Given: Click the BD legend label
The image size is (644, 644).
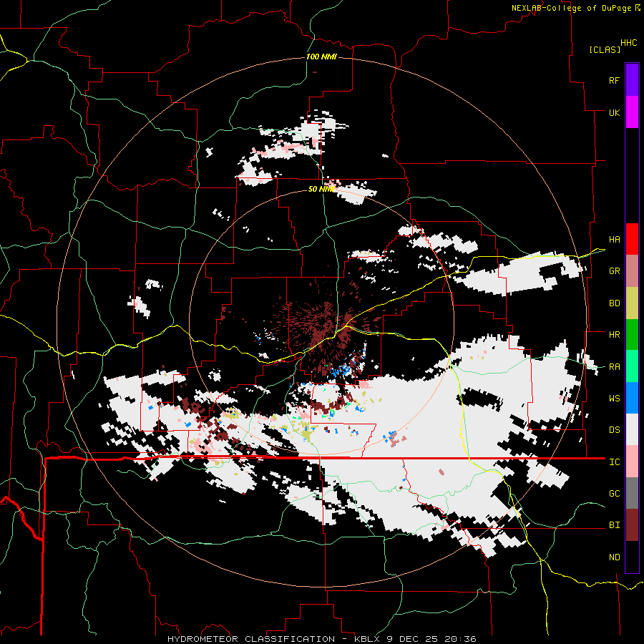Looking at the screenshot, I should click(x=614, y=303).
